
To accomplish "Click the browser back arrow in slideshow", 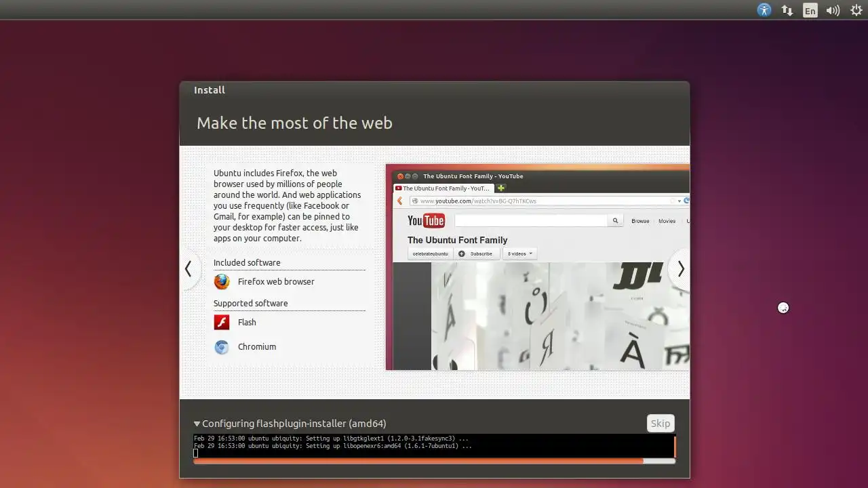I will 400,201.
